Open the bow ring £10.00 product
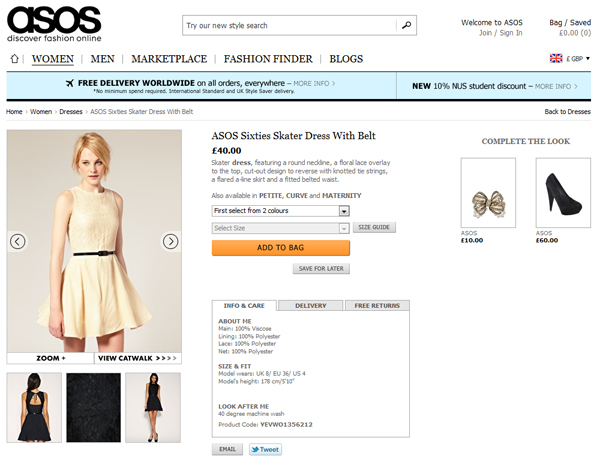 click(x=488, y=193)
